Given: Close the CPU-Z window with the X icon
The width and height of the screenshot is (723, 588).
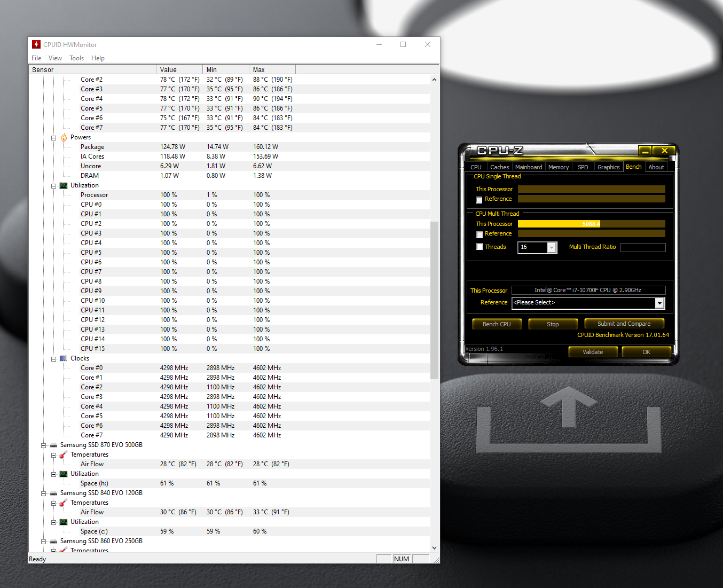Looking at the screenshot, I should click(x=664, y=151).
